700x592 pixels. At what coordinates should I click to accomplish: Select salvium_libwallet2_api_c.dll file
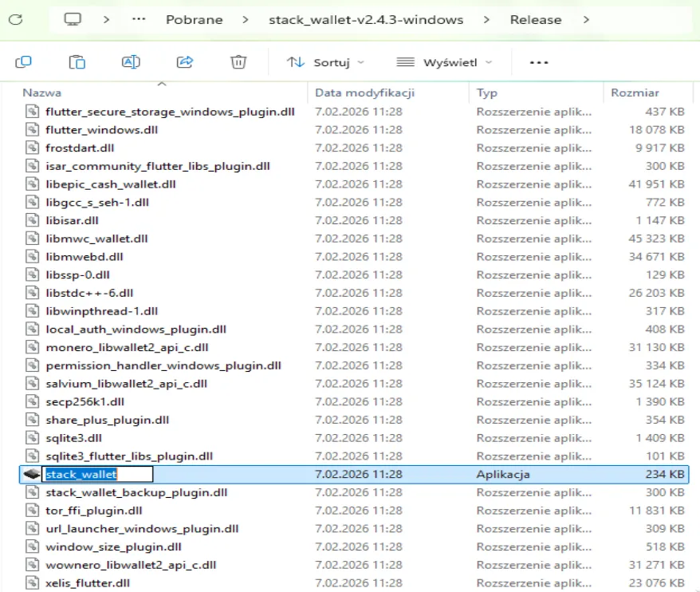point(126,384)
